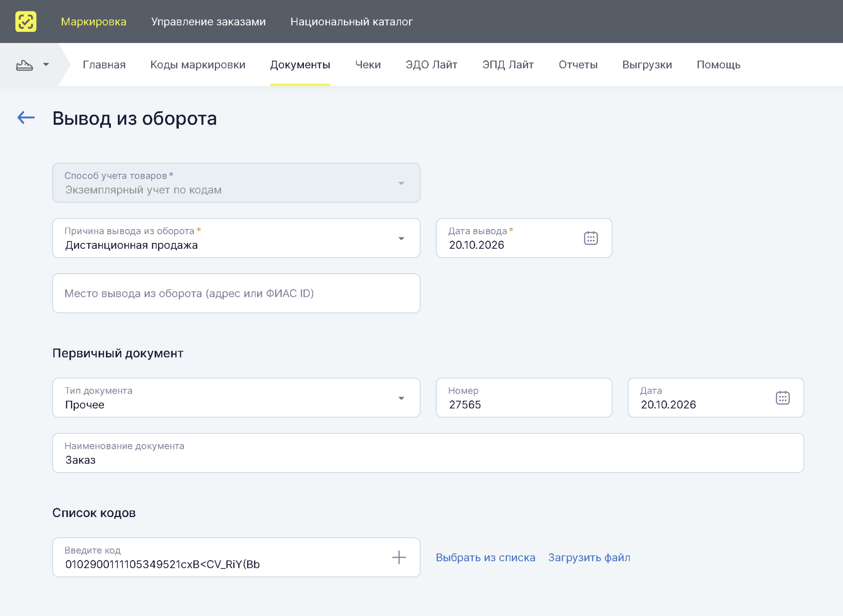Image resolution: width=843 pixels, height=616 pixels.
Task: Open ЭПД Лайт tab
Action: pyautogui.click(x=508, y=65)
